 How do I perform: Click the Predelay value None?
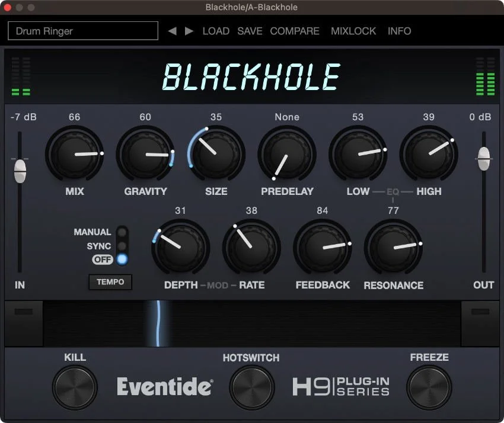pos(287,117)
